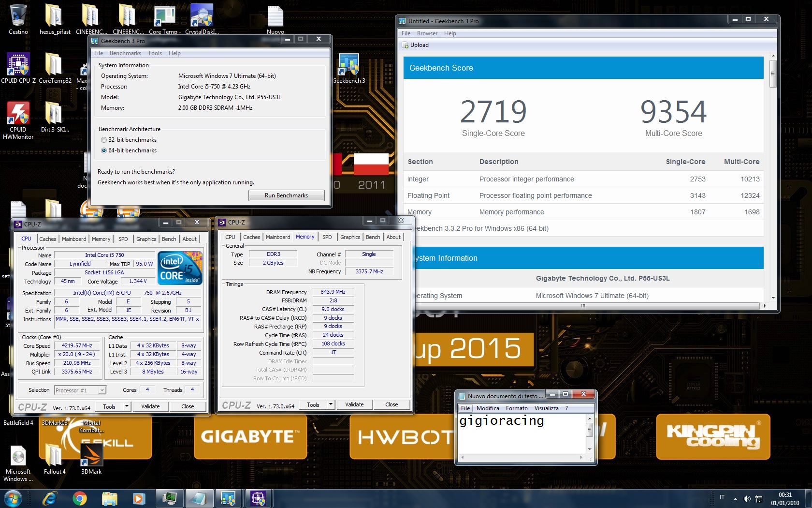Expand Tools dropdown arrow in CPU-Z Memory window
Viewport: 812px width, 508px height.
click(331, 404)
